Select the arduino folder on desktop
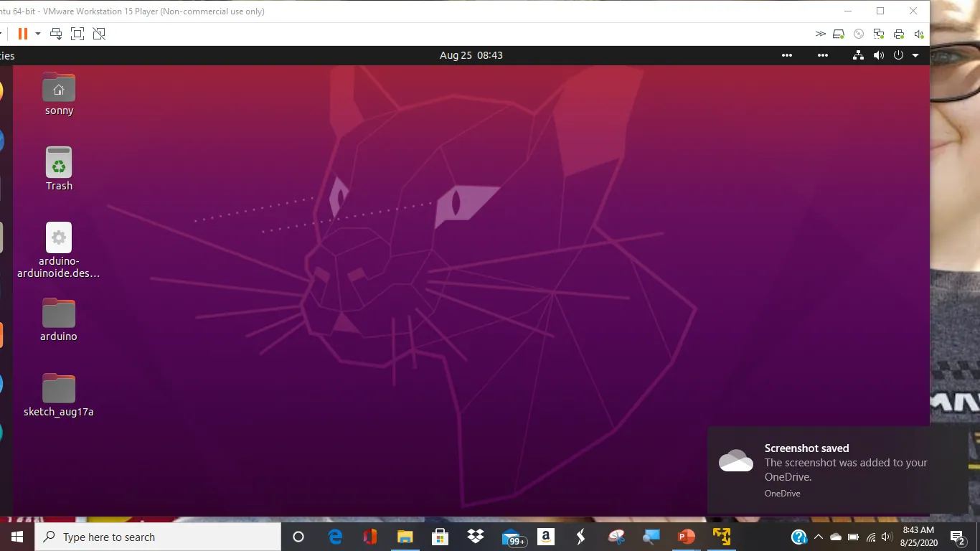 (x=59, y=320)
